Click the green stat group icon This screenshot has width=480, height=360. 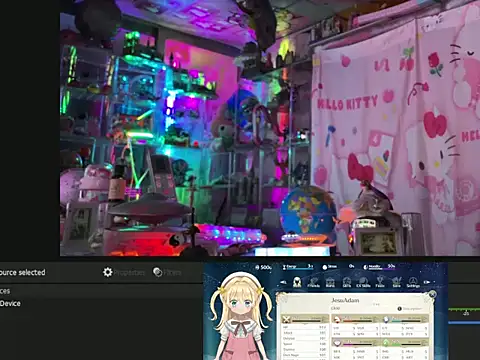[386, 343]
